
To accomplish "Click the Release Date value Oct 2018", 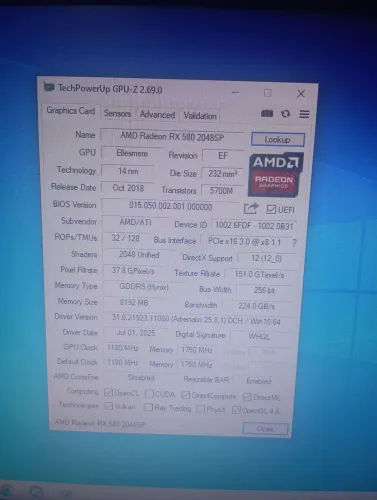I will coord(128,188).
